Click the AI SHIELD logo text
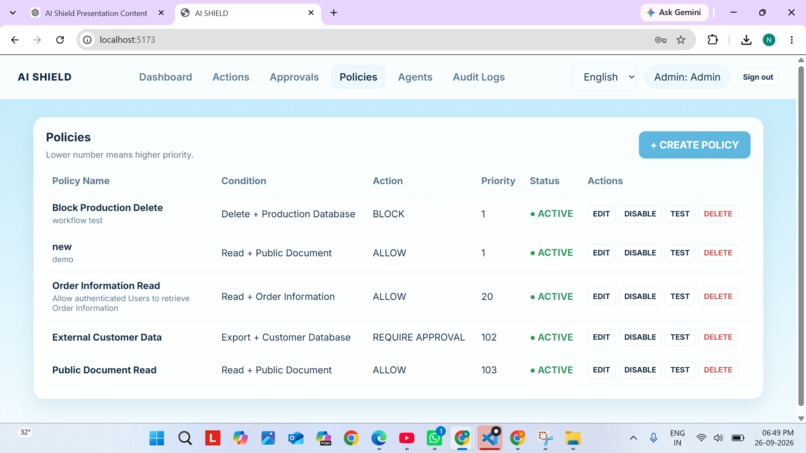 tap(45, 77)
